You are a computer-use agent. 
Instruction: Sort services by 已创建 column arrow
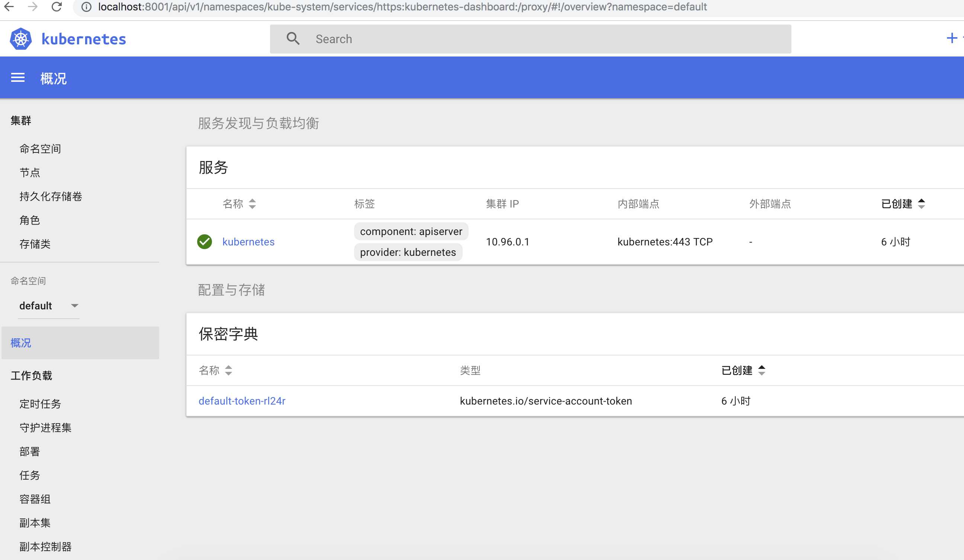click(921, 203)
